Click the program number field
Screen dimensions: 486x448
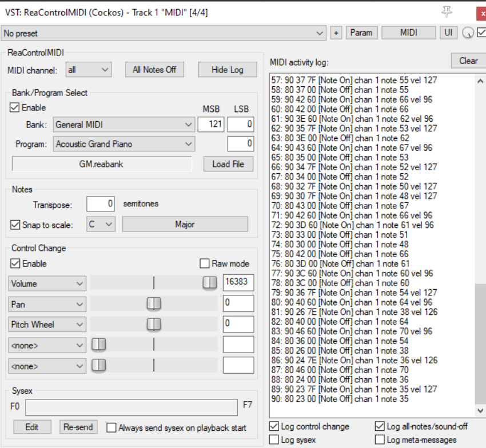[x=241, y=144]
